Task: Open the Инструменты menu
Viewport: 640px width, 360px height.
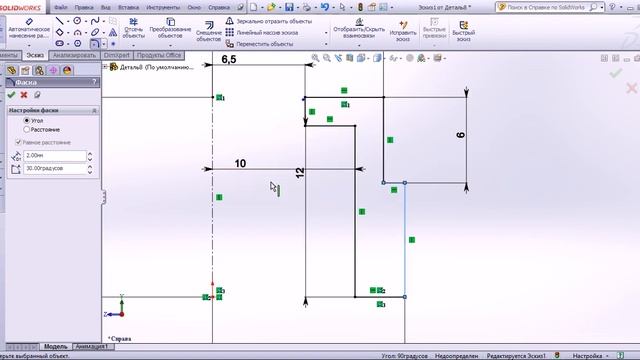Action: click(163, 7)
